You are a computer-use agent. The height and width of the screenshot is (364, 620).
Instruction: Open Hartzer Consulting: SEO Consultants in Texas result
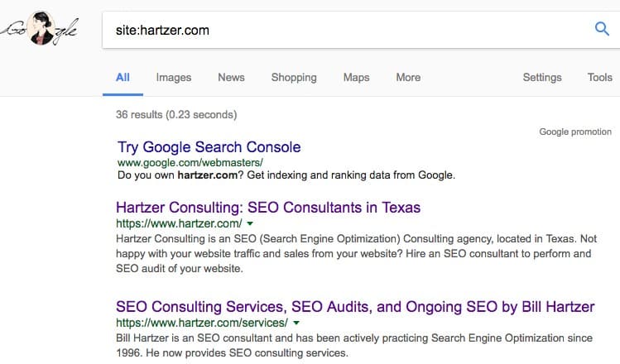coord(268,208)
